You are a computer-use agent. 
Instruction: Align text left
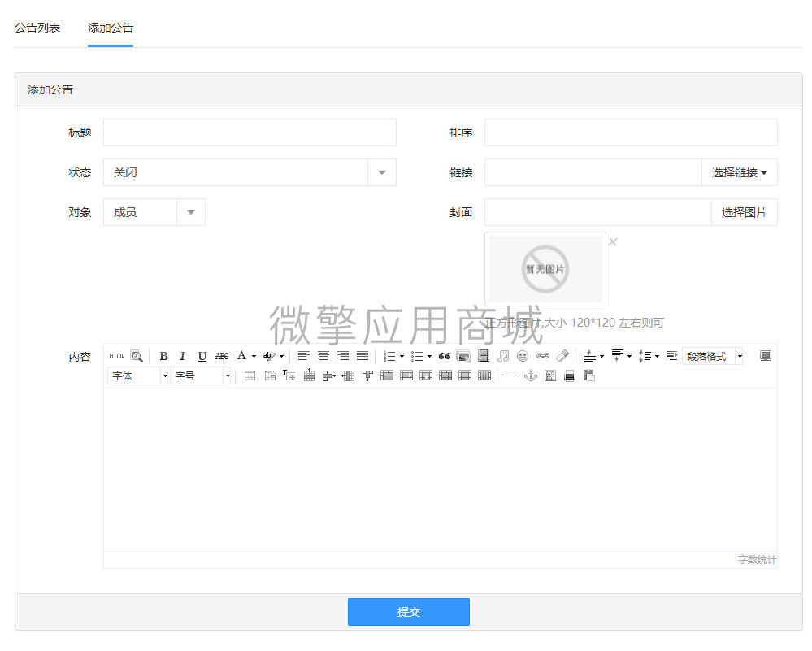pos(304,356)
